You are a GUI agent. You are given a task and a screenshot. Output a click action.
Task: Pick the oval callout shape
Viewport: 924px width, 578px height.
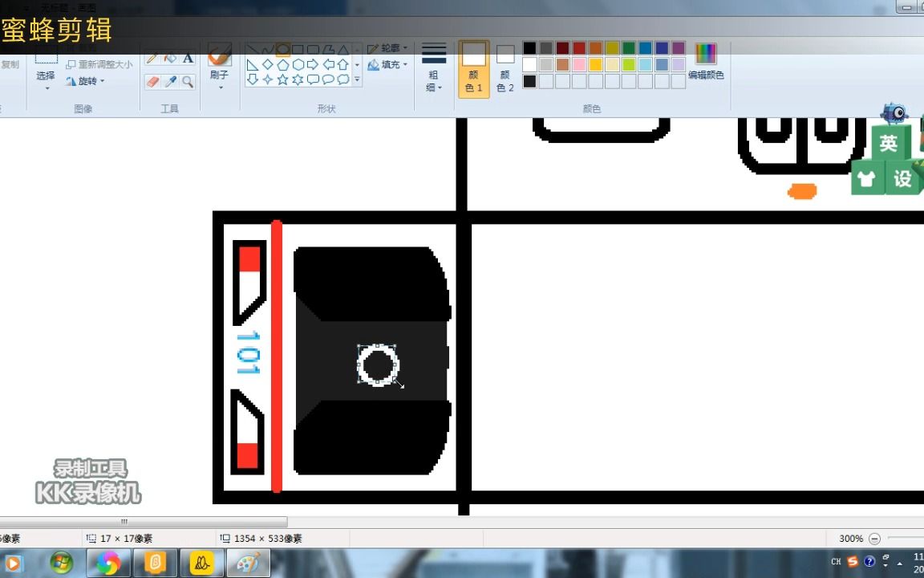[x=328, y=79]
